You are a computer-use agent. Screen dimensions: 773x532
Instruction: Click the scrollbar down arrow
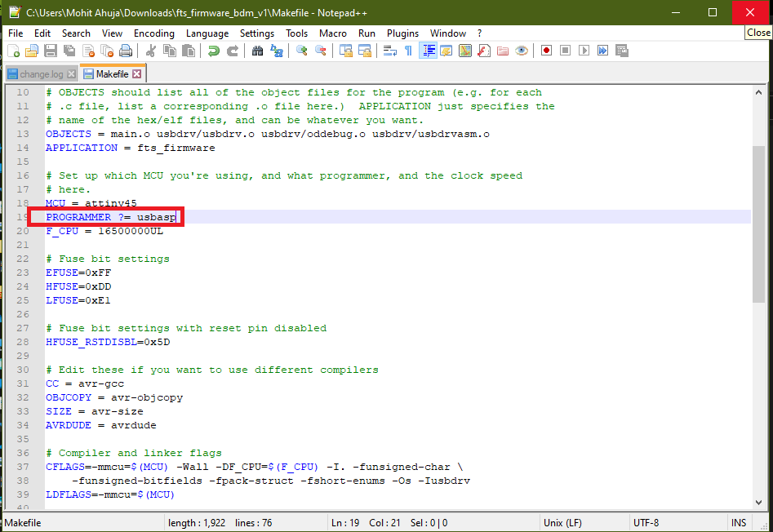[758, 503]
